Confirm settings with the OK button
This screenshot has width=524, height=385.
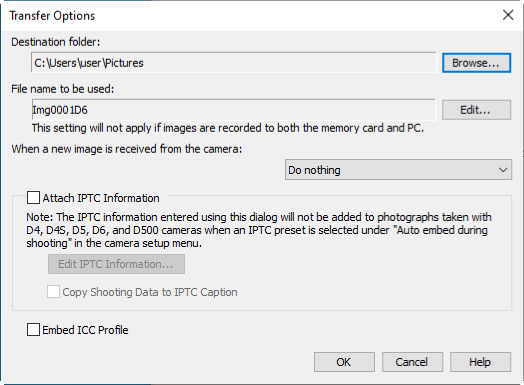(344, 362)
